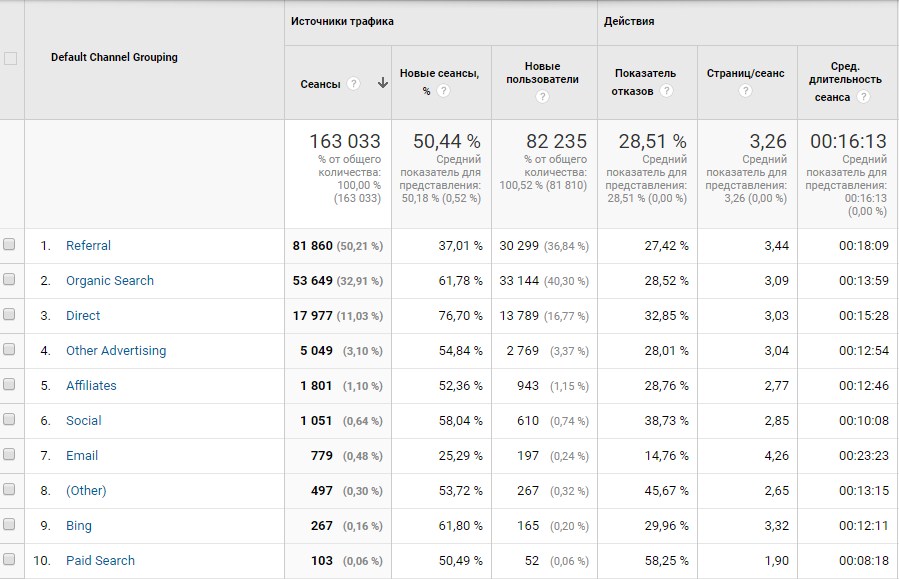
Task: Click average session duration total 00:16:13
Action: tap(848, 141)
